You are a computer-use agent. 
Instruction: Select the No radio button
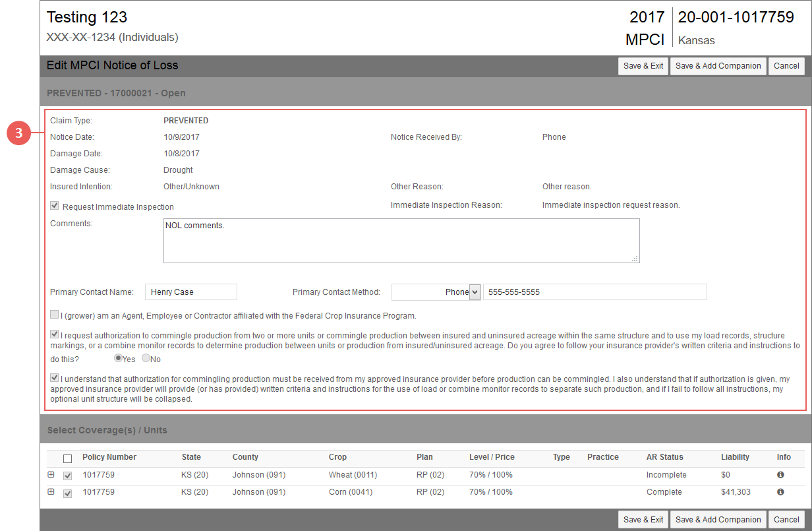pyautogui.click(x=146, y=358)
